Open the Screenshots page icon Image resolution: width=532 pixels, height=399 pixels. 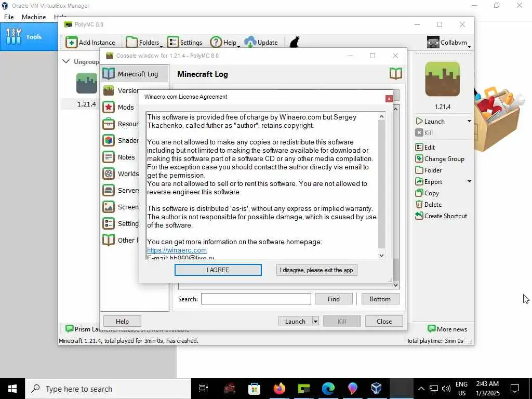point(109,207)
